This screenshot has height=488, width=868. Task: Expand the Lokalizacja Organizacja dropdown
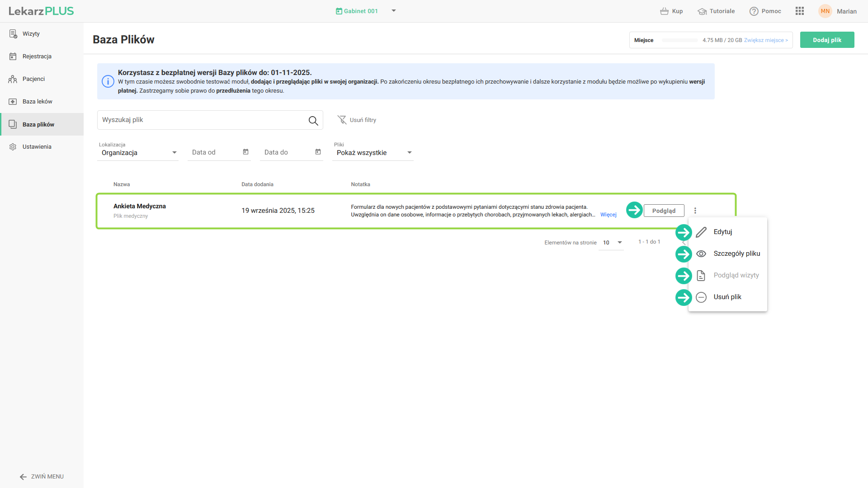pyautogui.click(x=174, y=153)
